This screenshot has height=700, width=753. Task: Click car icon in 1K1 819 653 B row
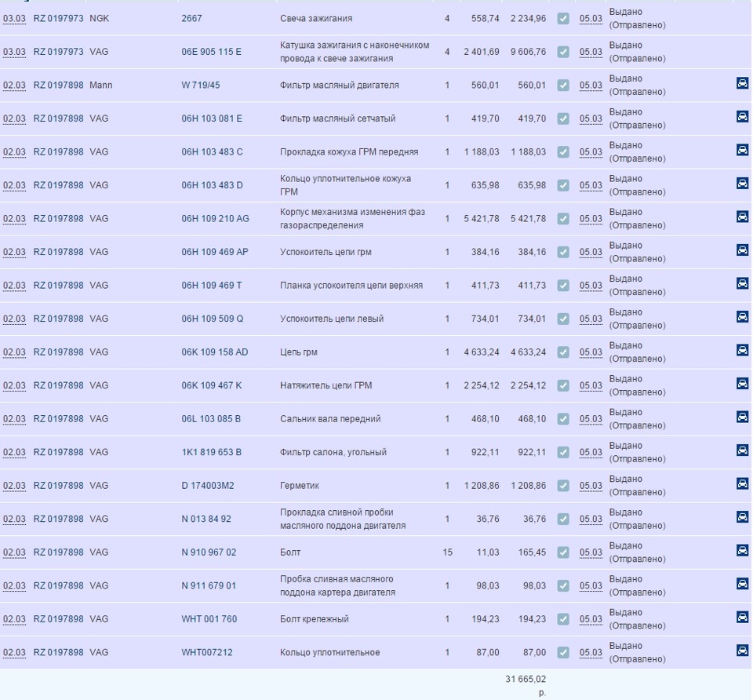coord(742,450)
